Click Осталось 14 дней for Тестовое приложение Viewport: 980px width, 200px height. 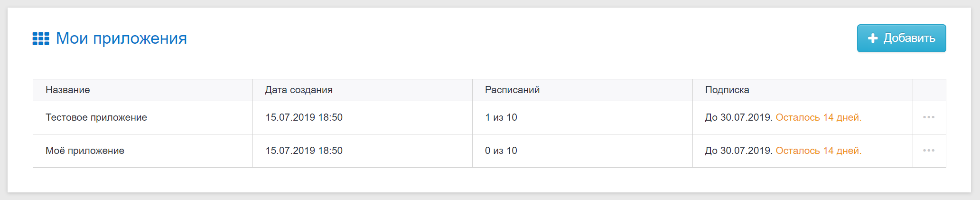pyautogui.click(x=819, y=117)
